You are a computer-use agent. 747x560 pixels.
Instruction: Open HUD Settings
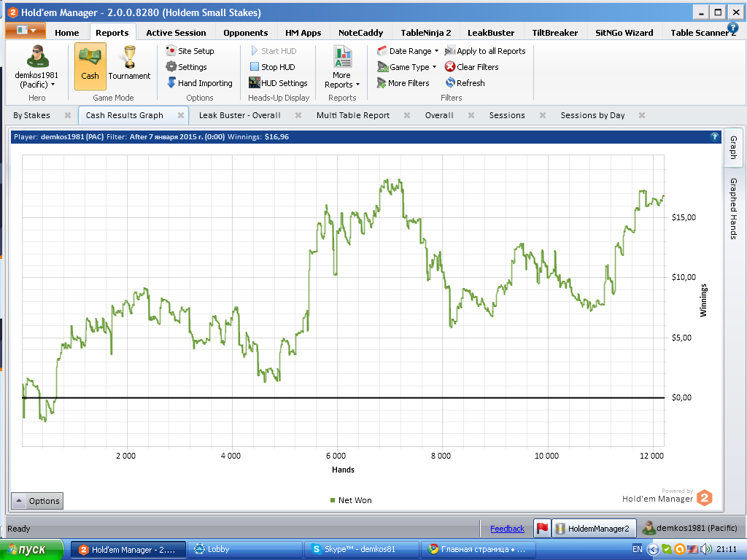[278, 83]
